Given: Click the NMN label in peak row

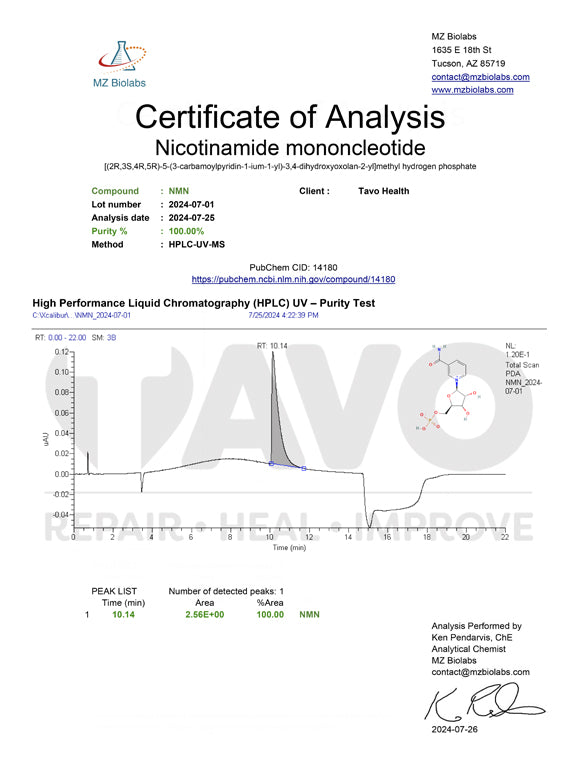Looking at the screenshot, I should (x=309, y=615).
